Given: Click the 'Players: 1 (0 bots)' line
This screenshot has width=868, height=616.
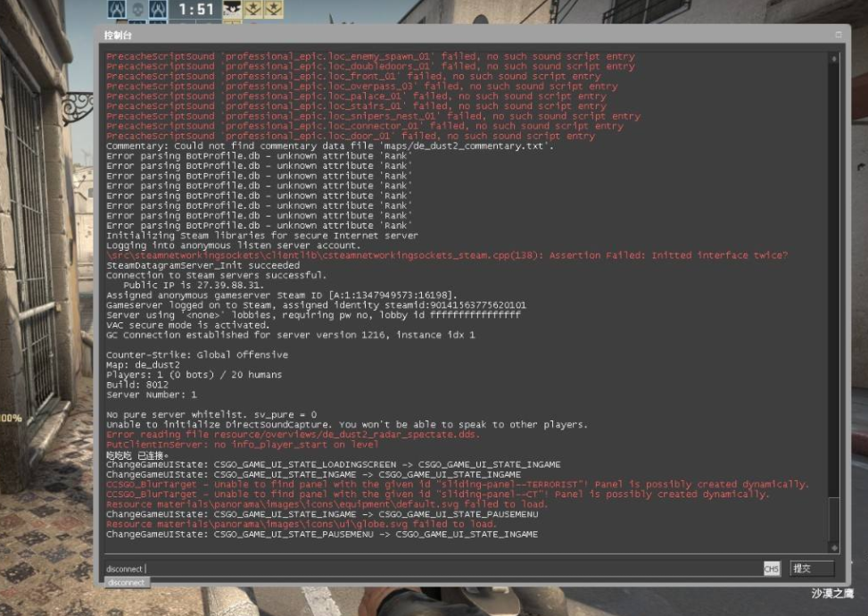Looking at the screenshot, I should (x=194, y=374).
